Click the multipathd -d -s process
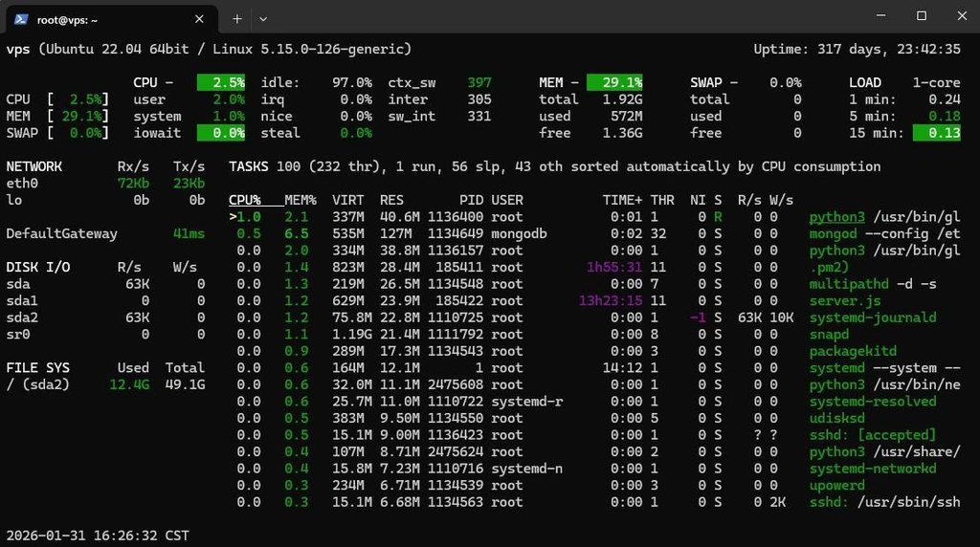 click(x=873, y=284)
